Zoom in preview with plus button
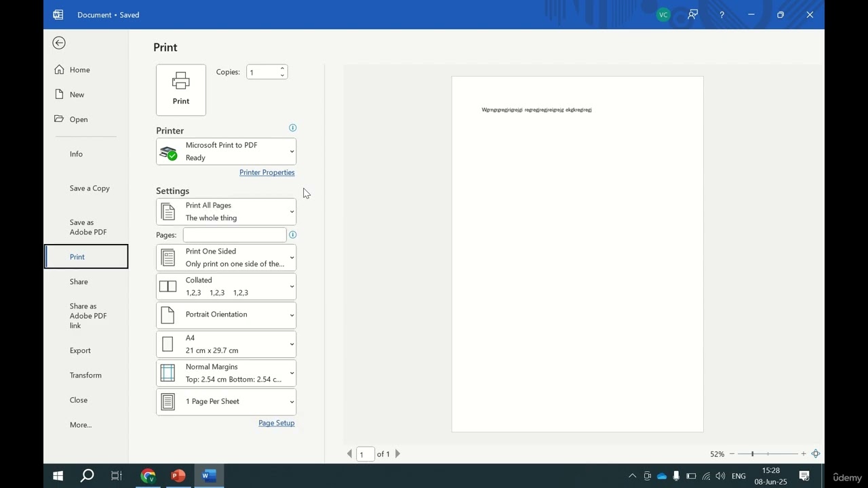The image size is (868, 488). [804, 454]
